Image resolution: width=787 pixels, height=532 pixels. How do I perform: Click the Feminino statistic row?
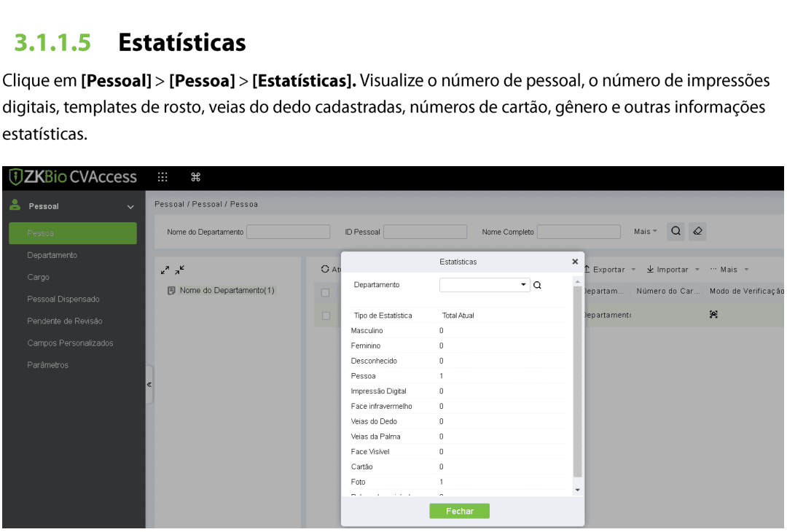click(458, 345)
